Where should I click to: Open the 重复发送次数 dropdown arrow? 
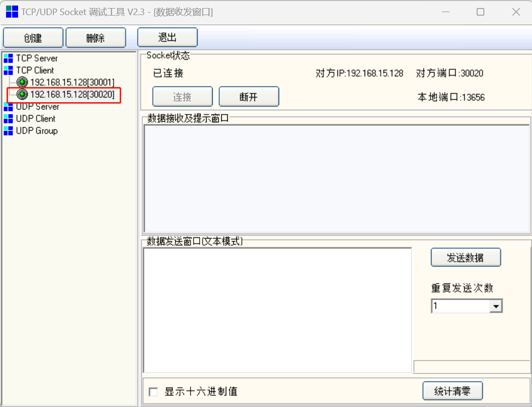pos(496,306)
